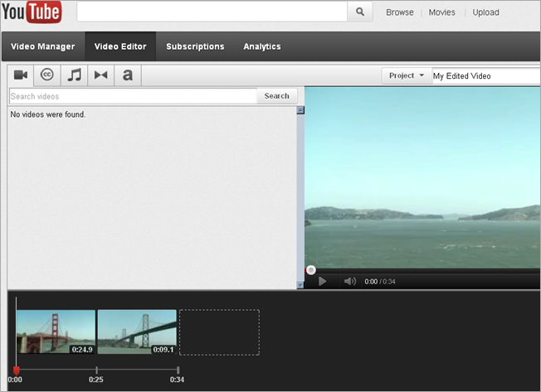Select the camera videos tab icon
Viewport: 541px width, 392px height.
point(21,75)
